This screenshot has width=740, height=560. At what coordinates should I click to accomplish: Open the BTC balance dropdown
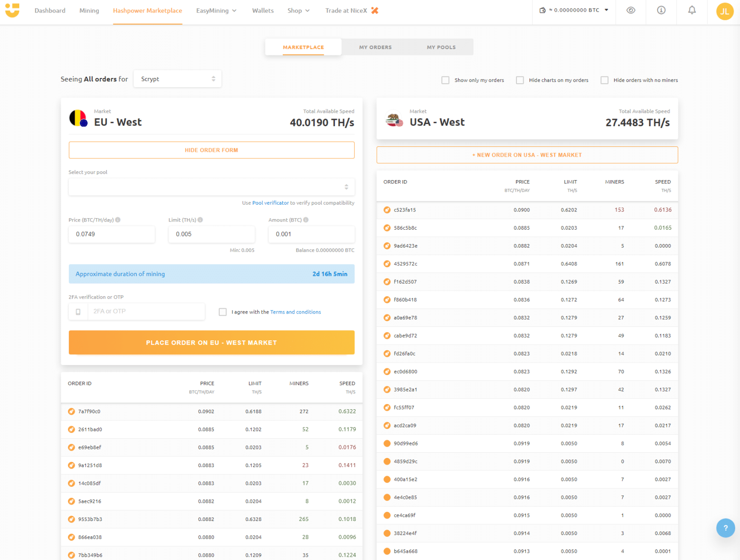[x=606, y=9]
